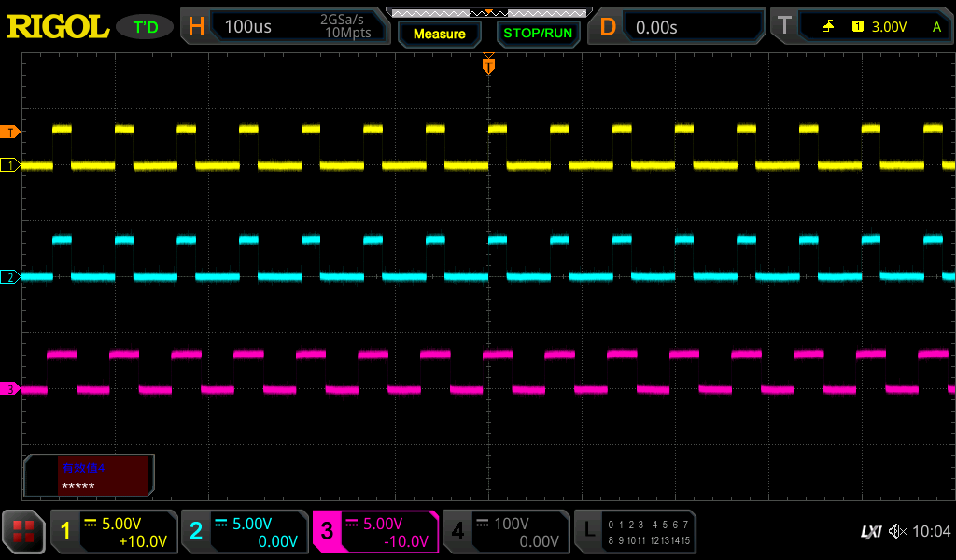
Task: Click the waveform memory position bar
Action: point(489,13)
